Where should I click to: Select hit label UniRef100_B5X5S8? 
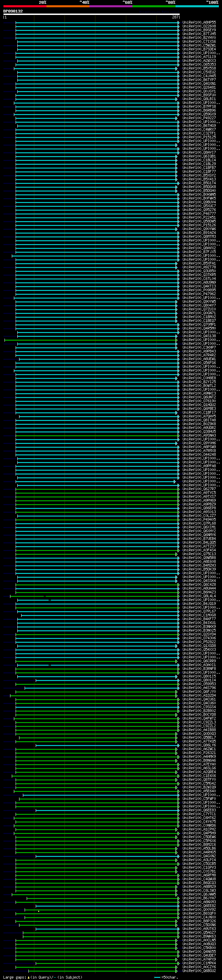click(199, 68)
